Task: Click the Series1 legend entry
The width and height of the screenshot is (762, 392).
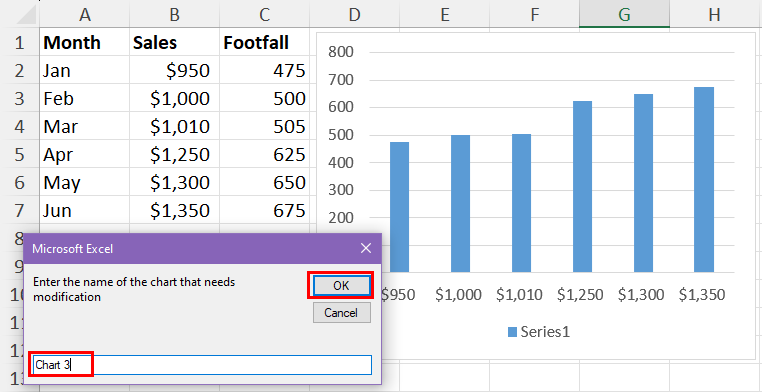Action: (x=538, y=332)
